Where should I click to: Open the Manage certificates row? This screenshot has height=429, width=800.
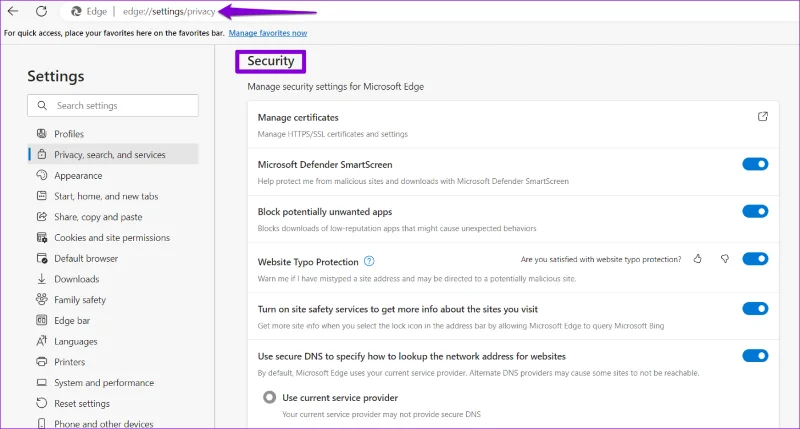click(513, 125)
